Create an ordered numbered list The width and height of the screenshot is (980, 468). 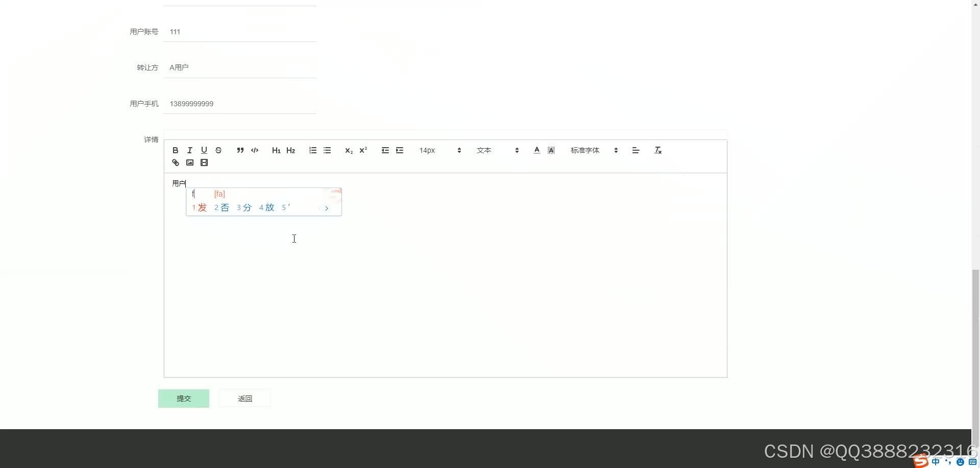click(312, 150)
